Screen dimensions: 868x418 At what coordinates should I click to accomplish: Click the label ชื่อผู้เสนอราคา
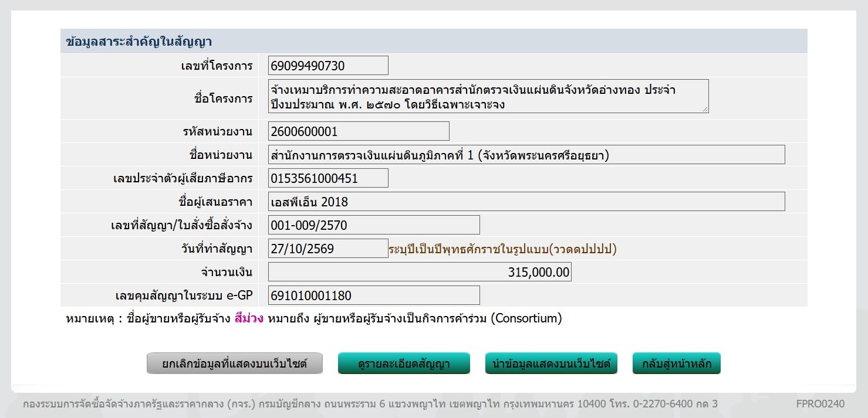tap(215, 202)
